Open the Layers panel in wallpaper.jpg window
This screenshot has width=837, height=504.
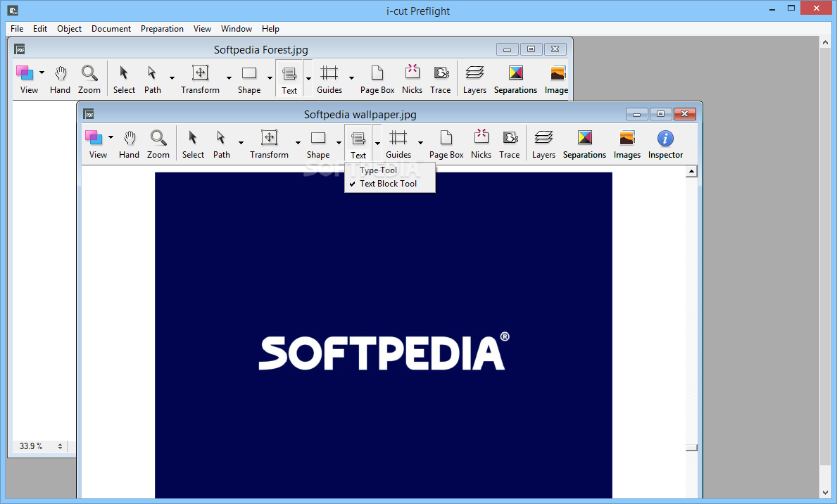[x=543, y=145]
